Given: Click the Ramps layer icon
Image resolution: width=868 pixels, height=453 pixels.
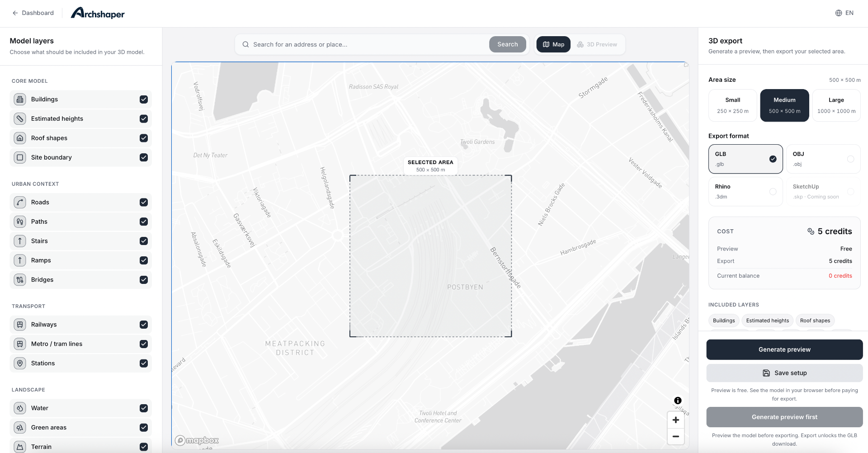Looking at the screenshot, I should [20, 261].
